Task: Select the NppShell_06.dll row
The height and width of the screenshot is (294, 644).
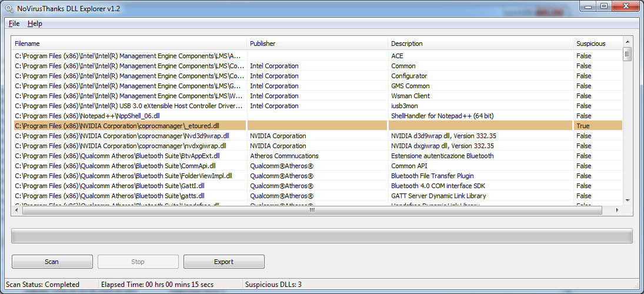Action: [x=317, y=116]
